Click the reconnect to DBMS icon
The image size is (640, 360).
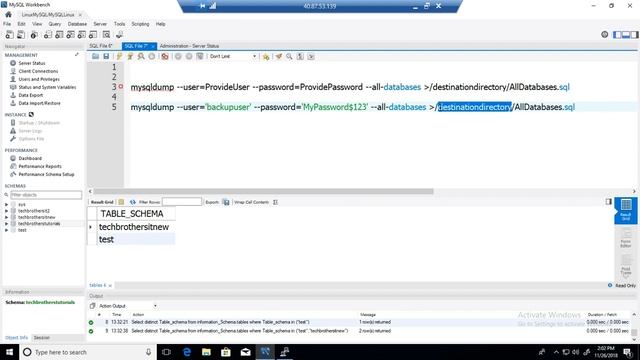click(120, 35)
